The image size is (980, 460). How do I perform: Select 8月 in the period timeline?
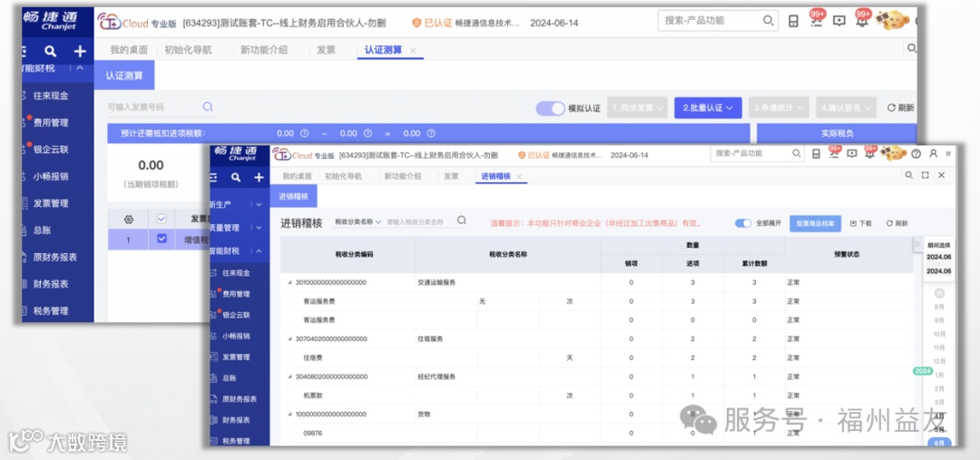(x=939, y=307)
